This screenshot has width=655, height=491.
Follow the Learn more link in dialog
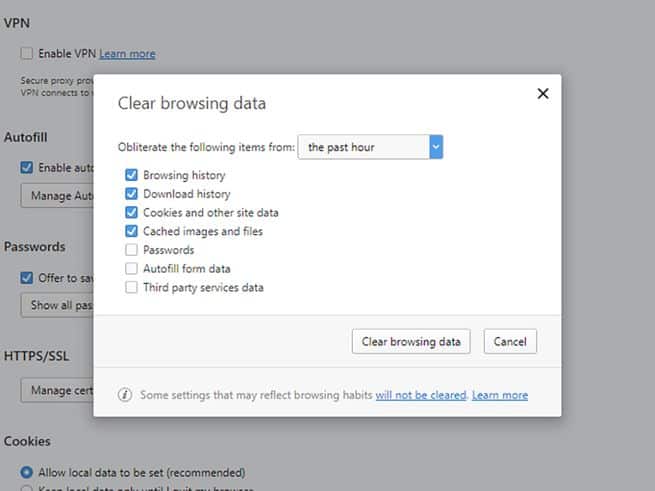point(500,395)
